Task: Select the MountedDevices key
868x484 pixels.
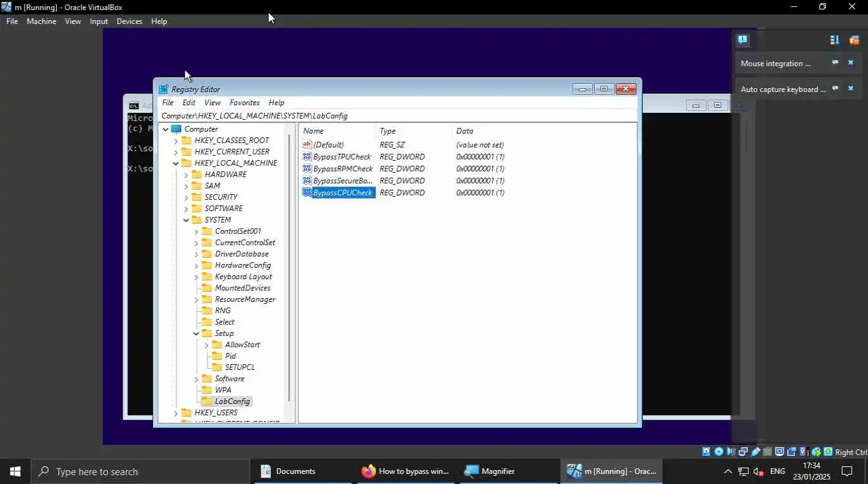Action: tap(242, 287)
